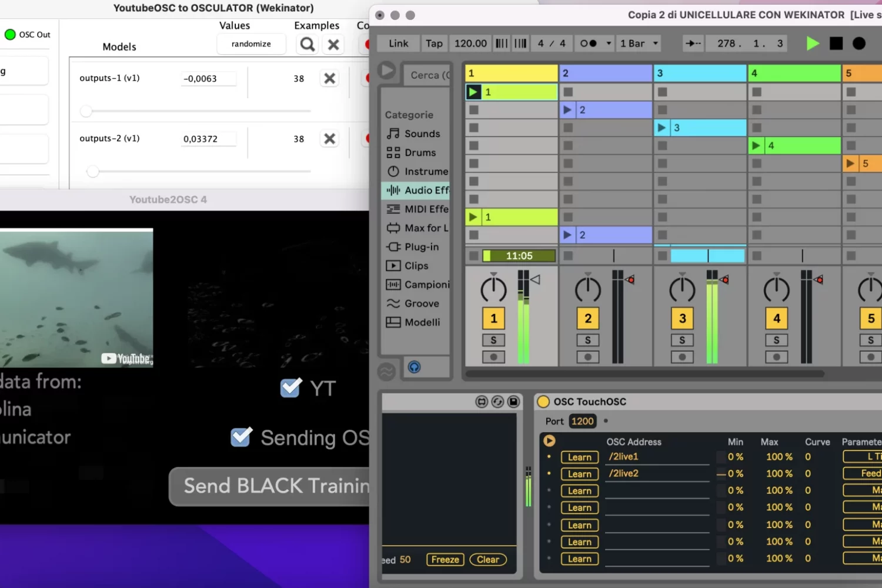Select the Plug-in category

[x=415, y=247]
